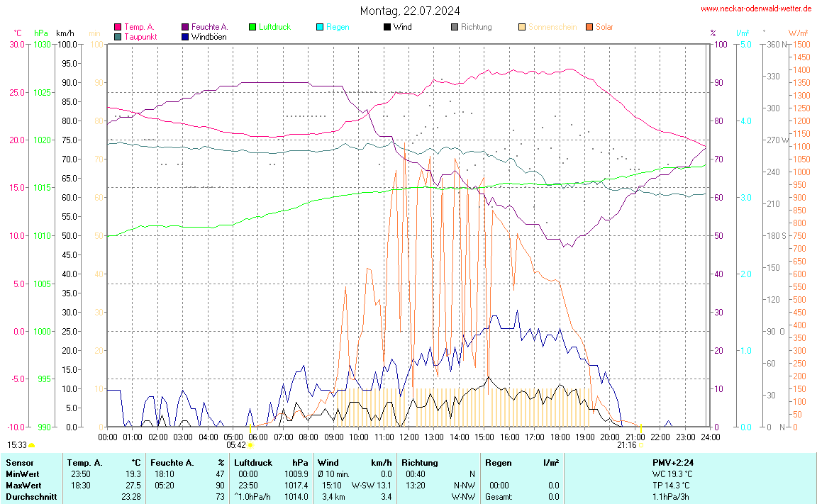The width and height of the screenshot is (817, 504).
Task: Click the orange Solar legend square
Action: [589, 27]
